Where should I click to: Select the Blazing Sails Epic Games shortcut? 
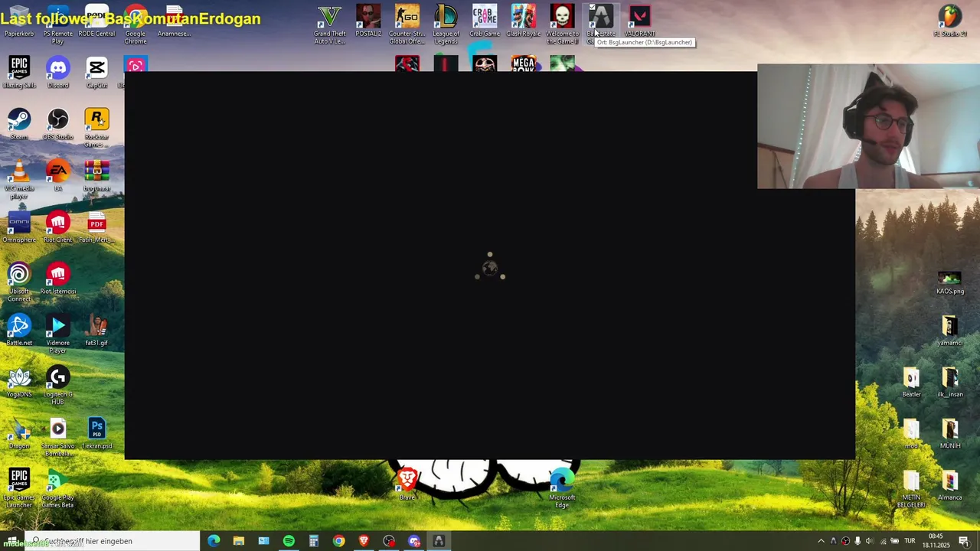pyautogui.click(x=19, y=72)
